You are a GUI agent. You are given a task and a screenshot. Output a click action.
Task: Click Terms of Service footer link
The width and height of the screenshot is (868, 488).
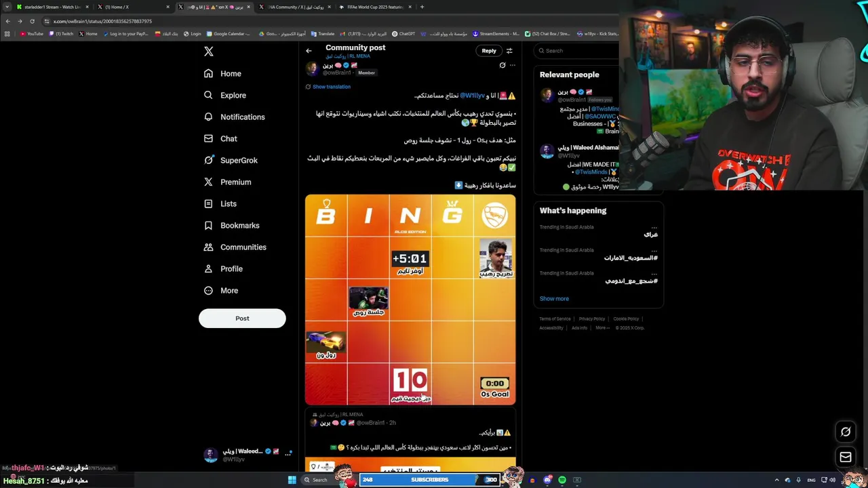tap(555, 319)
